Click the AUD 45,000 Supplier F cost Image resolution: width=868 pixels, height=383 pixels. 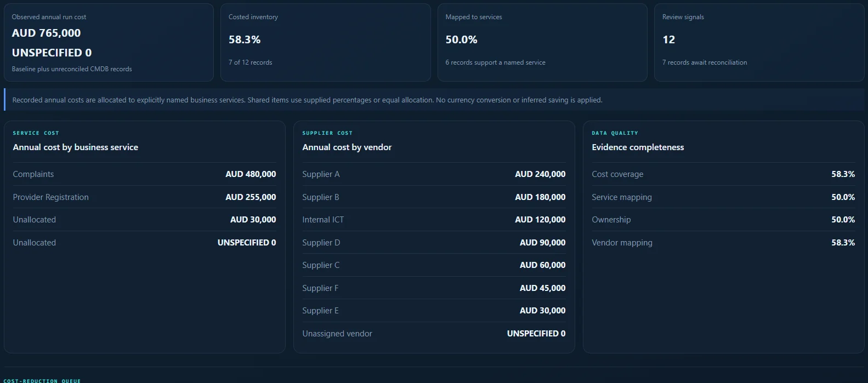542,288
